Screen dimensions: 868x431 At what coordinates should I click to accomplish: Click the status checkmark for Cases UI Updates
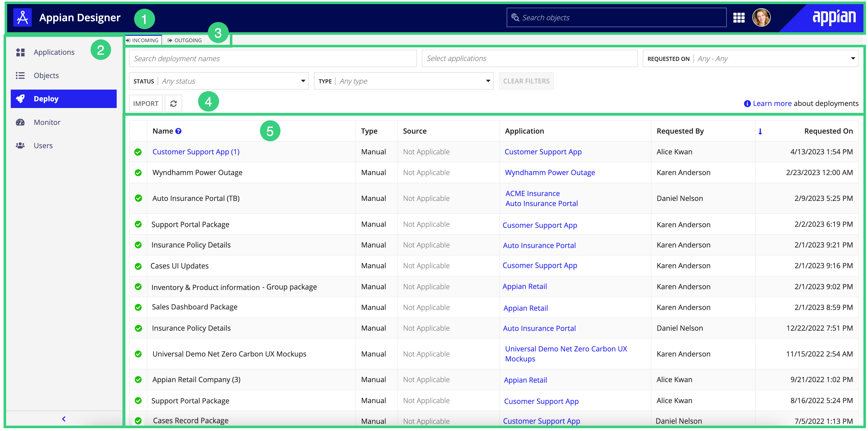pos(138,266)
